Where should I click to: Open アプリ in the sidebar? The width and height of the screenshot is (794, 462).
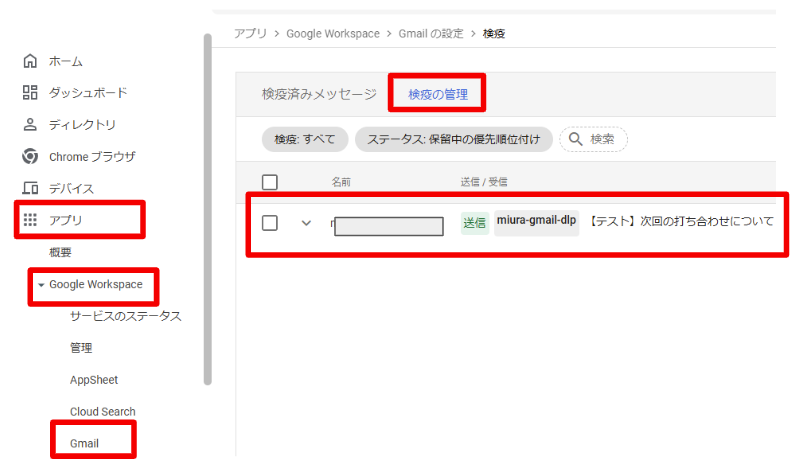(65, 220)
